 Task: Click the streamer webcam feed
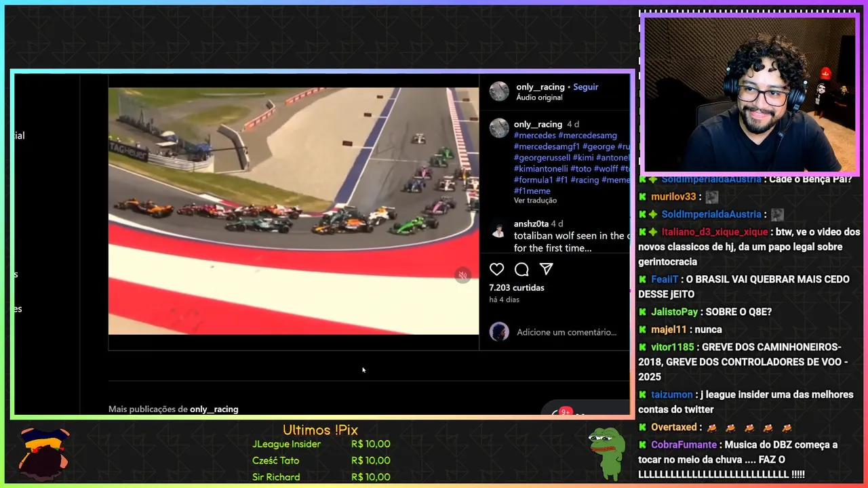pyautogui.click(x=749, y=94)
